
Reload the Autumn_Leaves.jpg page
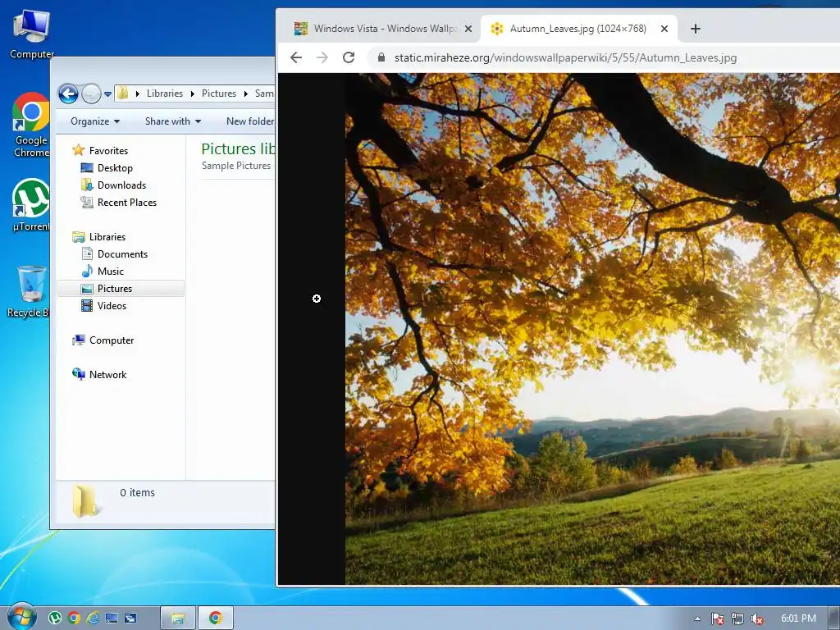[x=349, y=57]
